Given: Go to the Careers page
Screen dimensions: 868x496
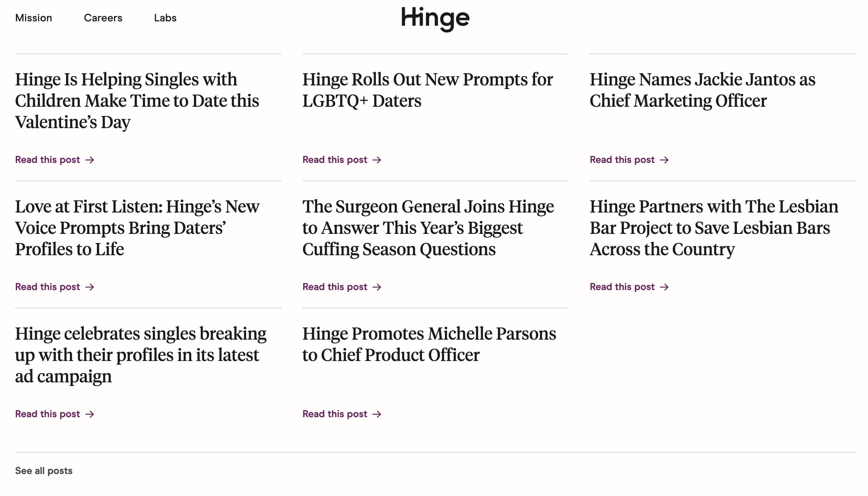Looking at the screenshot, I should pos(103,18).
